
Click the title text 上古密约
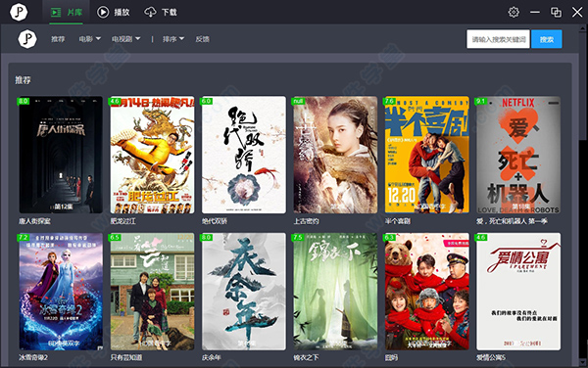click(306, 221)
